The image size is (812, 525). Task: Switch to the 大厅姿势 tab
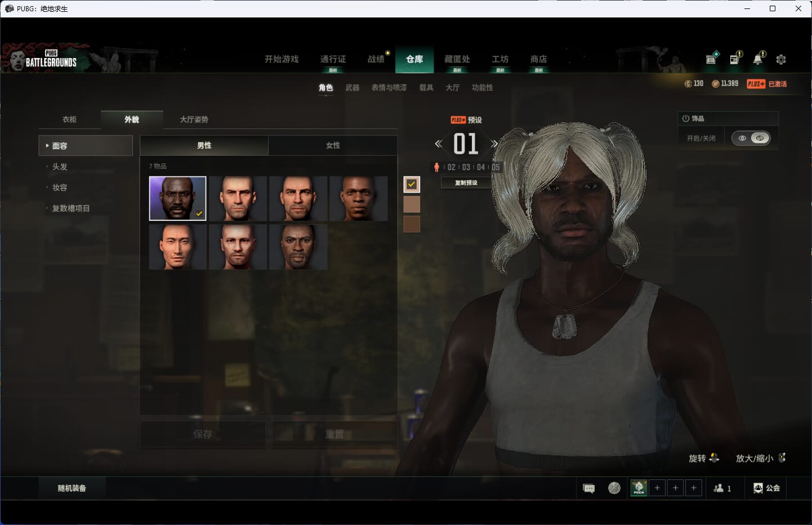194,119
